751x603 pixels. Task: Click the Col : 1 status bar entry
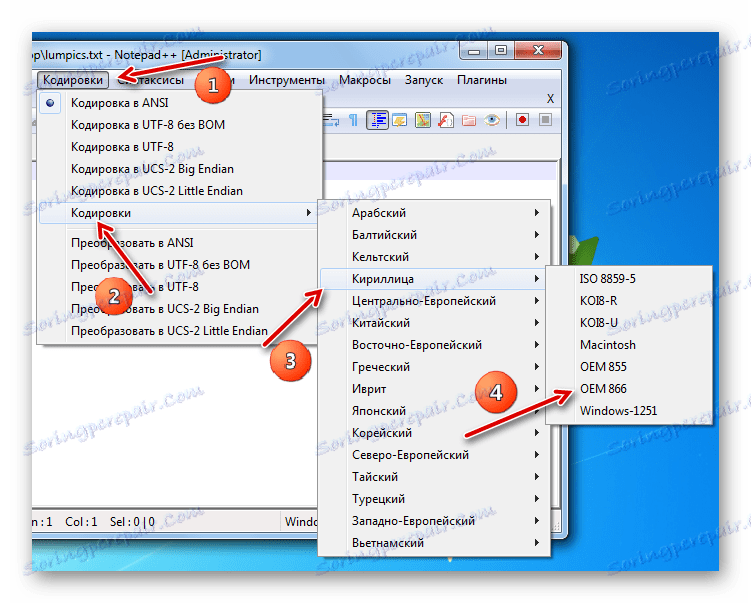(x=81, y=522)
